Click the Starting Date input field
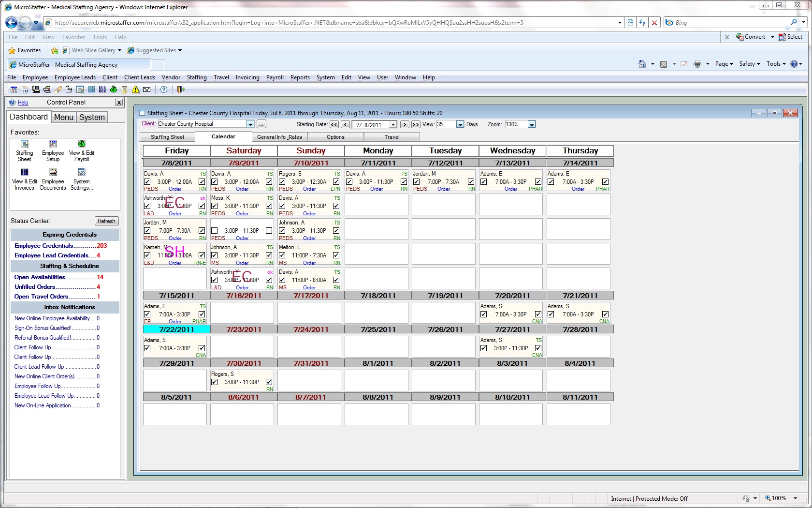The image size is (812, 508). 371,125
